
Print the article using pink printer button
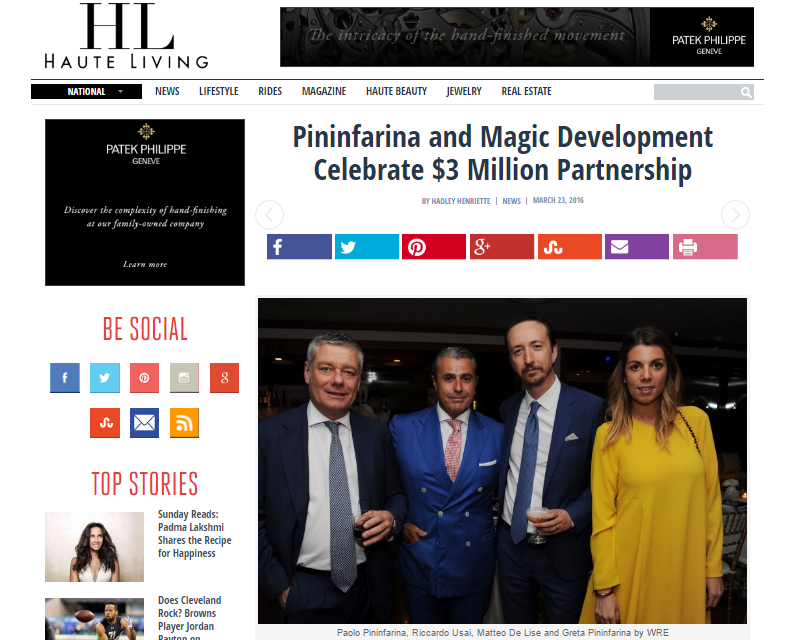[x=705, y=247]
